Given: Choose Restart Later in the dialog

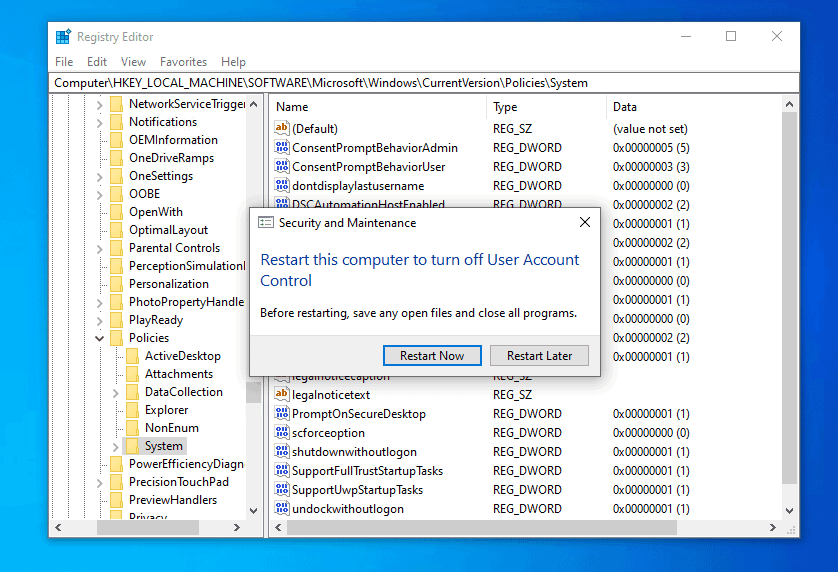Looking at the screenshot, I should coord(539,356).
